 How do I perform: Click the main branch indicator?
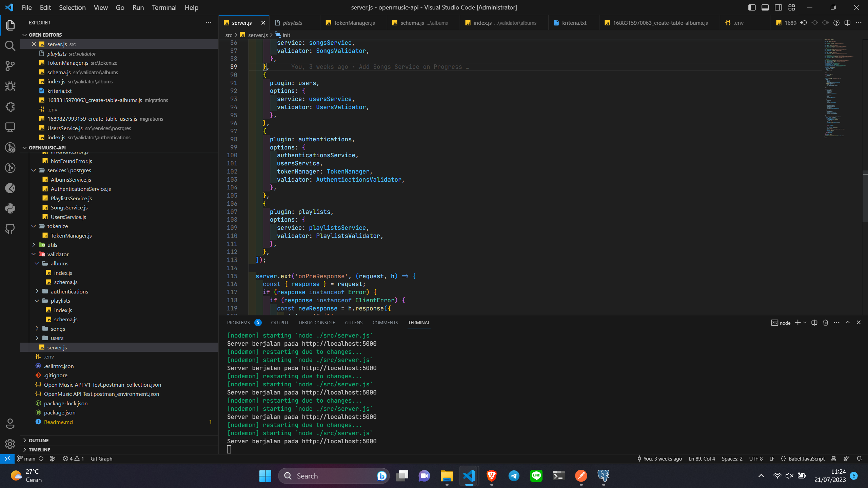pos(26,459)
